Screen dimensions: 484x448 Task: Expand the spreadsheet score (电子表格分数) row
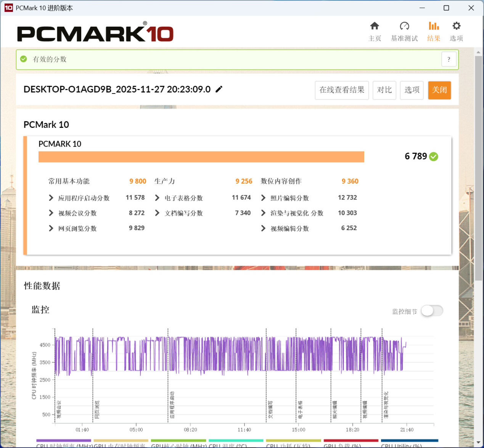tap(157, 198)
